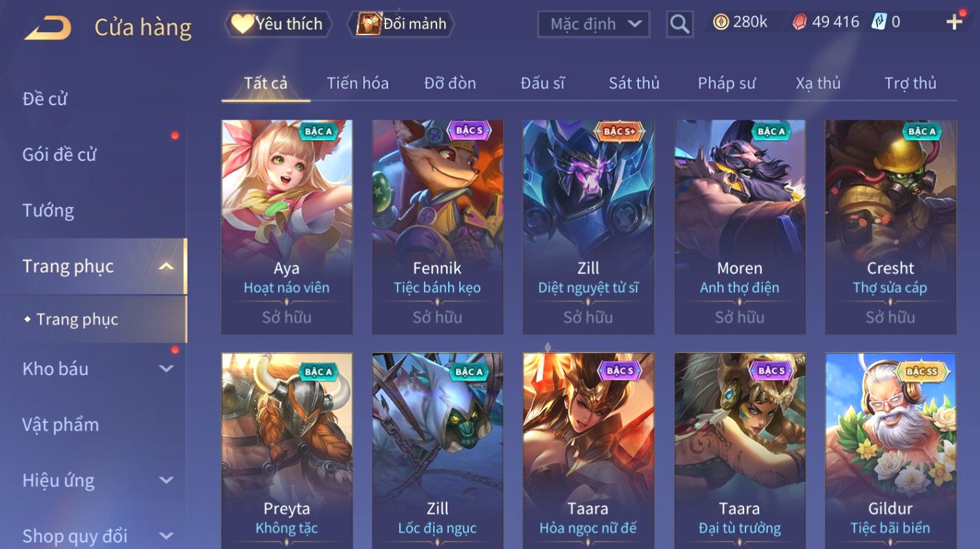980x549 pixels.
Task: Go to Gói đề cử menu
Action: [59, 154]
